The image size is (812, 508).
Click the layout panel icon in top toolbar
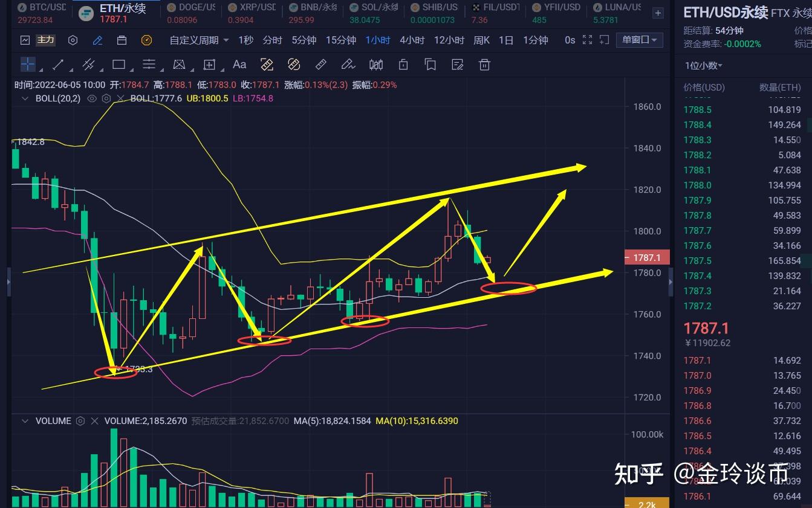pyautogui.click(x=122, y=40)
